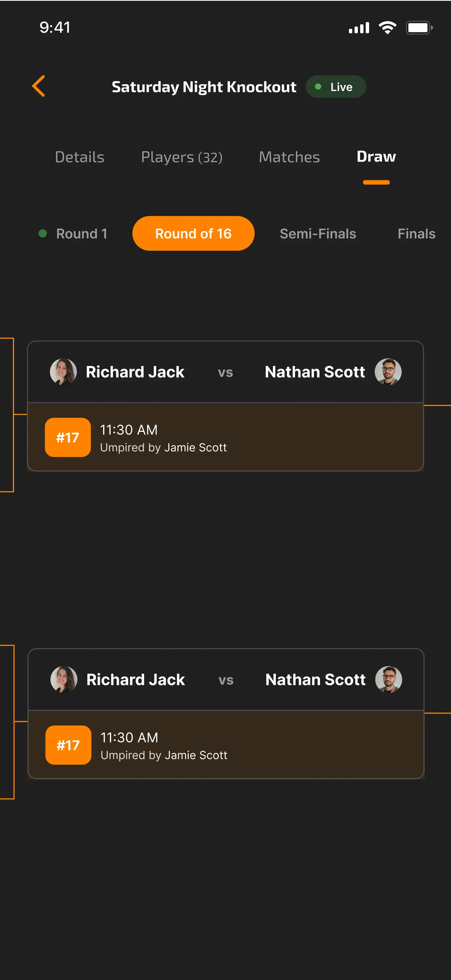Open the Players (32) tab

182,157
